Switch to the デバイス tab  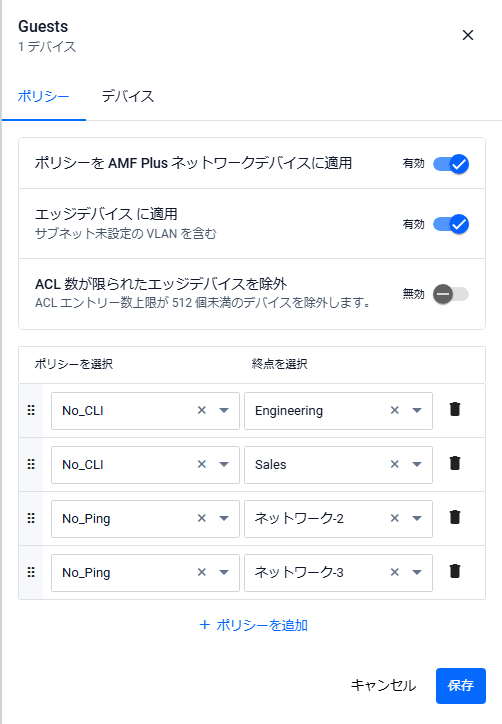[128, 96]
